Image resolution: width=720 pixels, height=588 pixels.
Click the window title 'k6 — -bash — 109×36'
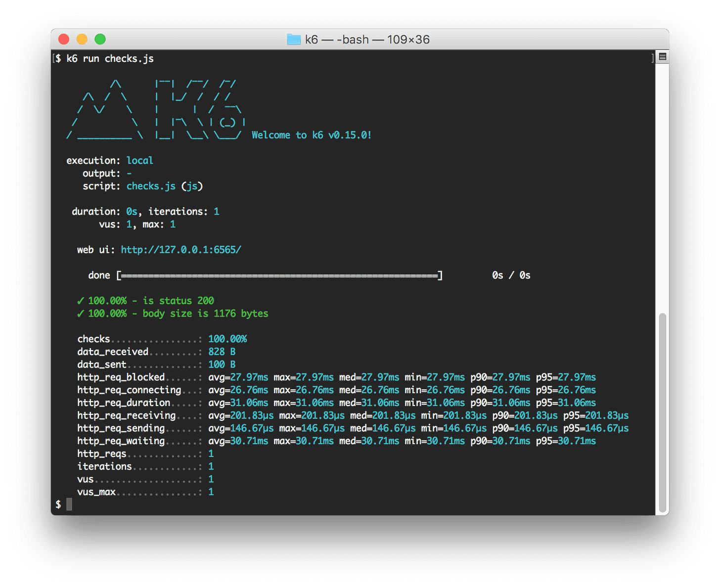(x=367, y=40)
